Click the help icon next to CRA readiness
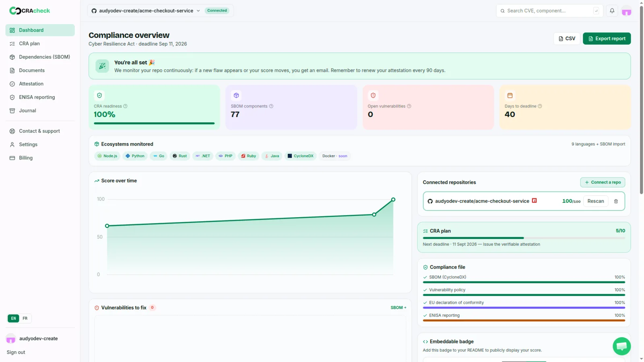Screen dimensions: 644x362 [x=125, y=106]
